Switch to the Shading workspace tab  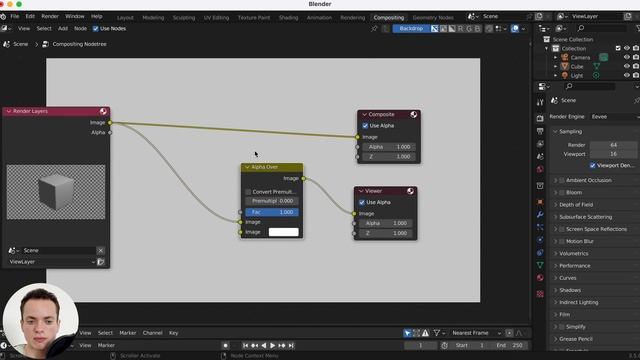click(288, 18)
